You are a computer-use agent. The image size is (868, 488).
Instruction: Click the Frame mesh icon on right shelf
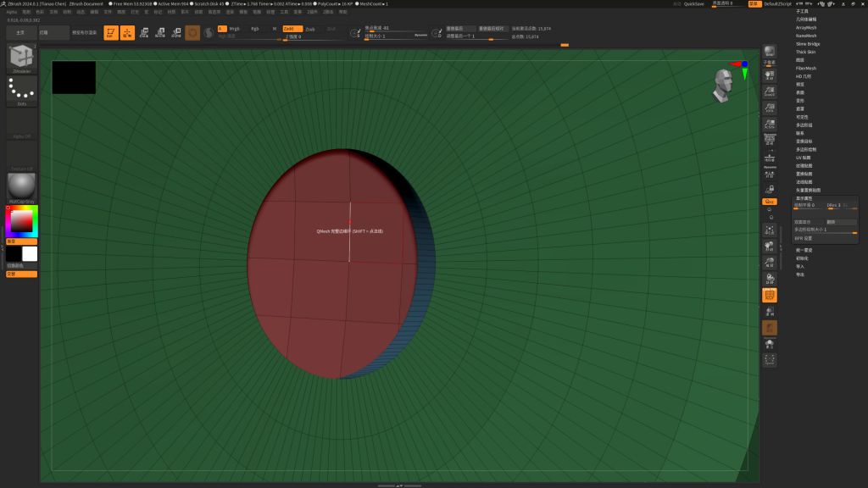tap(770, 230)
